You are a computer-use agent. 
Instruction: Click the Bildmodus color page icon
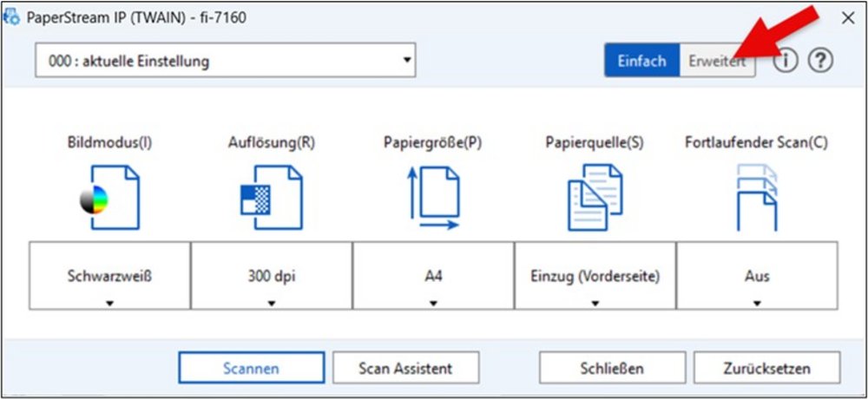pos(109,197)
